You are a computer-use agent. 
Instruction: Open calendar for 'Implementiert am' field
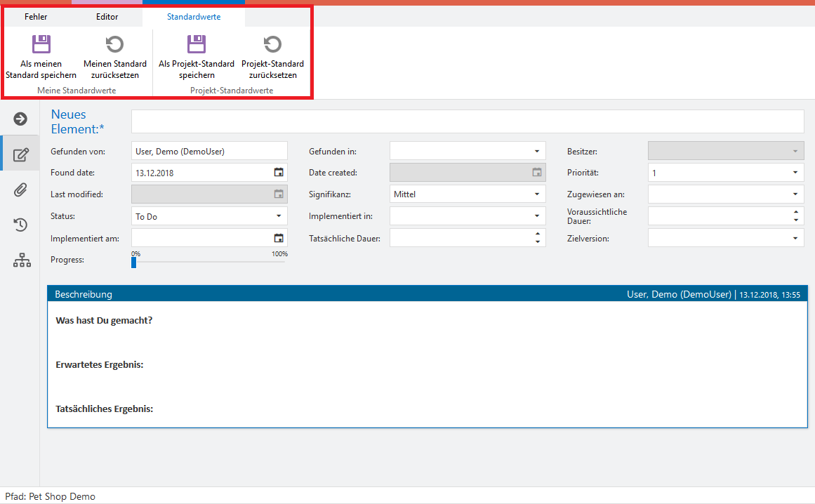pyautogui.click(x=279, y=238)
